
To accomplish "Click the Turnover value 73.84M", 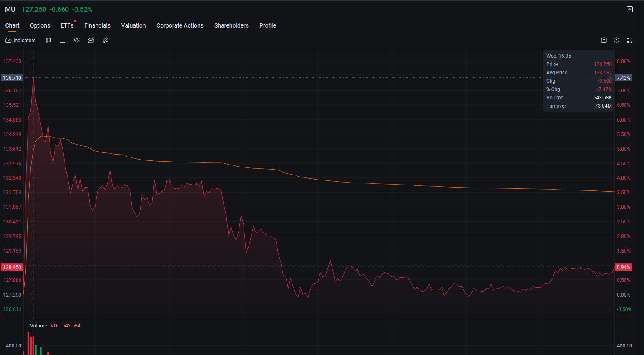I will pos(603,106).
